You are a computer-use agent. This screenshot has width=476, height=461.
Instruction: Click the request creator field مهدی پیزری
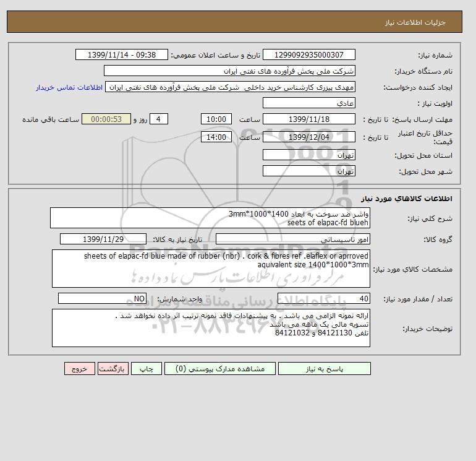pyautogui.click(x=230, y=87)
